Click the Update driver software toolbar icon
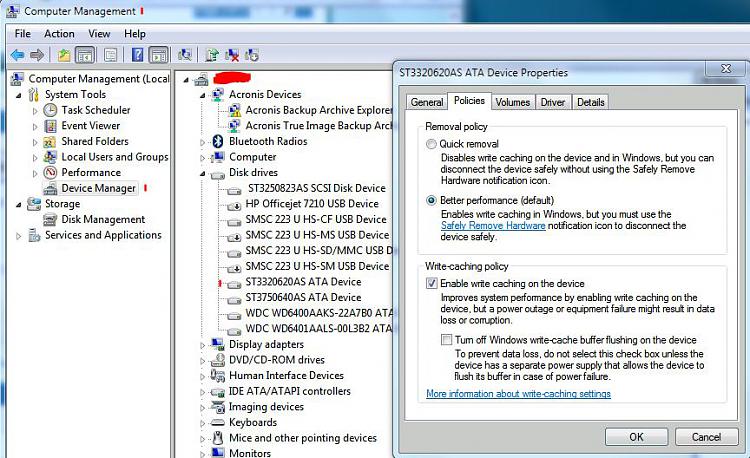Image resolution: width=750 pixels, height=458 pixels. tap(212, 55)
